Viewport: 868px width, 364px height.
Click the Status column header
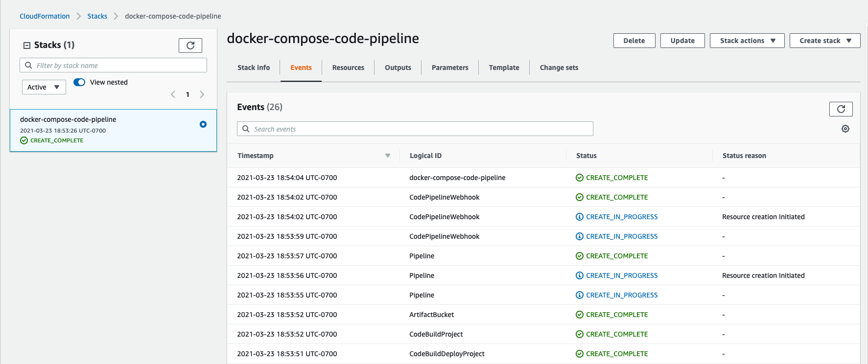[x=586, y=156]
